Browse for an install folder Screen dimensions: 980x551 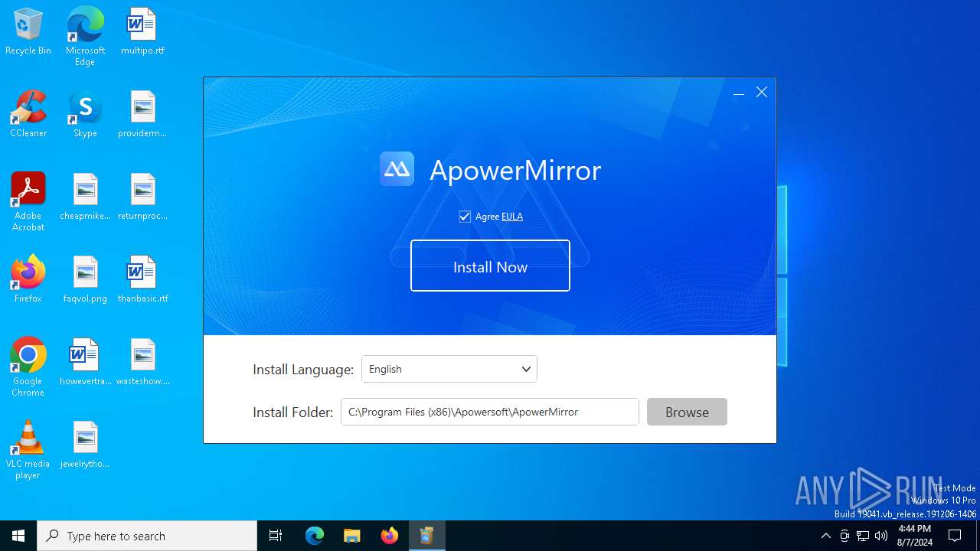[687, 412]
